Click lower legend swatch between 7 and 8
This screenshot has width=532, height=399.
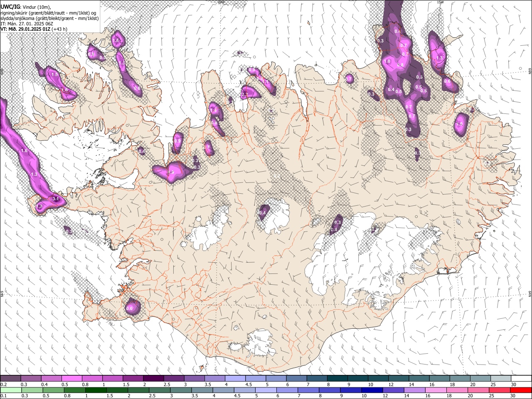pos(308,390)
